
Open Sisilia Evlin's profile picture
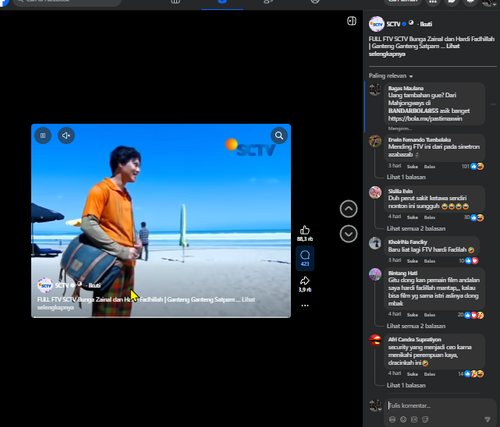pyautogui.click(x=375, y=192)
